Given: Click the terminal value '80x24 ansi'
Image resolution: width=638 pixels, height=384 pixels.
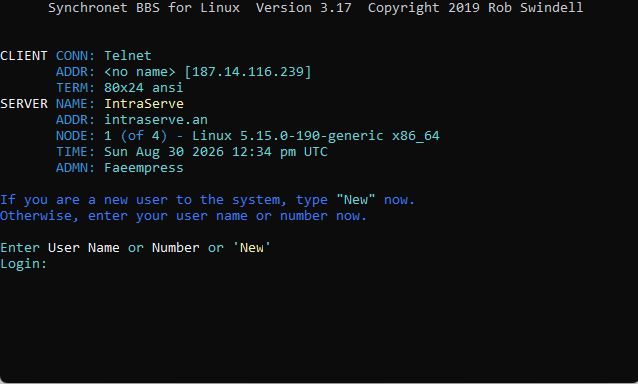Looking at the screenshot, I should click(144, 88).
